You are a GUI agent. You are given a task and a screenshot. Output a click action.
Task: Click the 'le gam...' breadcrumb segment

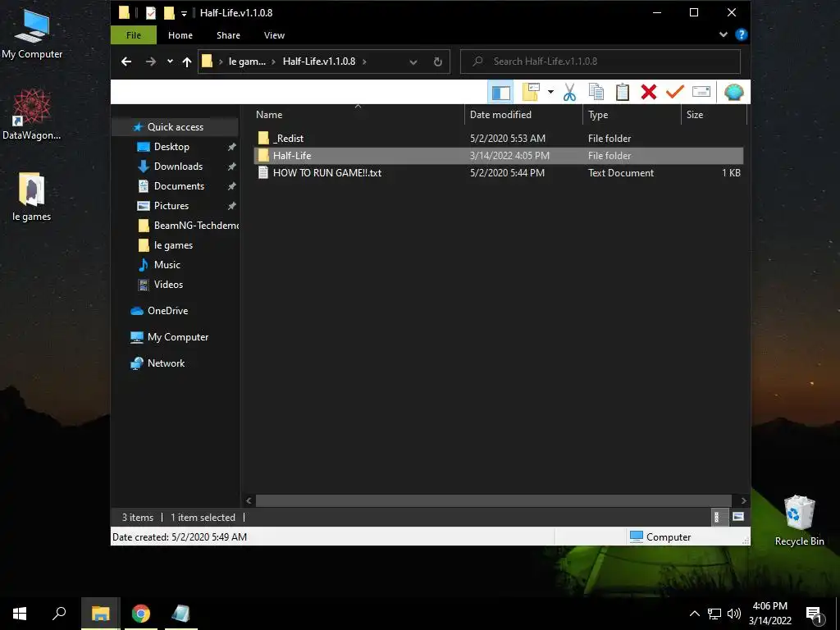pyautogui.click(x=247, y=62)
